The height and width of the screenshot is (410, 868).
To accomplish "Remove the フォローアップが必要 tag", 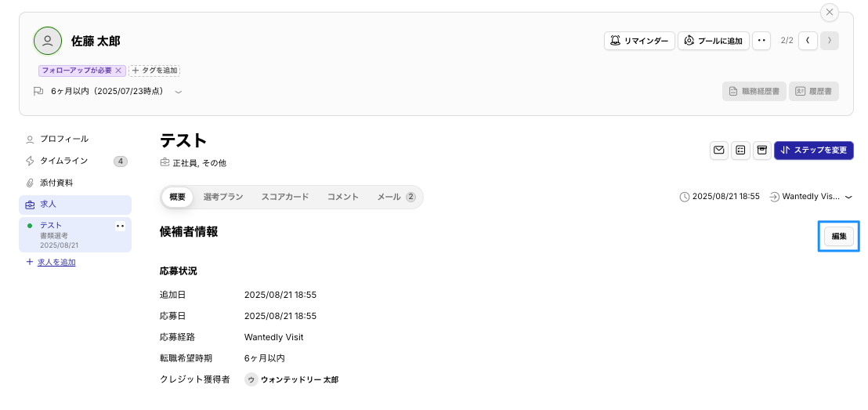I will [118, 71].
